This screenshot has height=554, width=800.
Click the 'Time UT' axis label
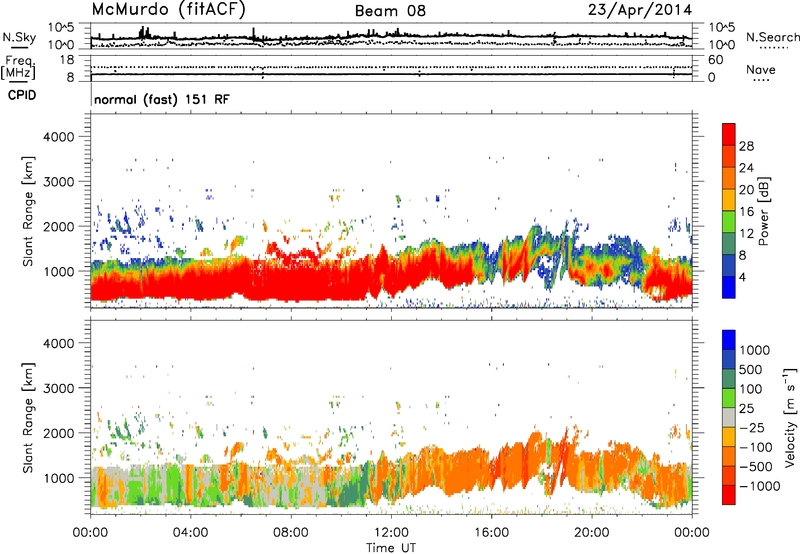[x=391, y=548]
